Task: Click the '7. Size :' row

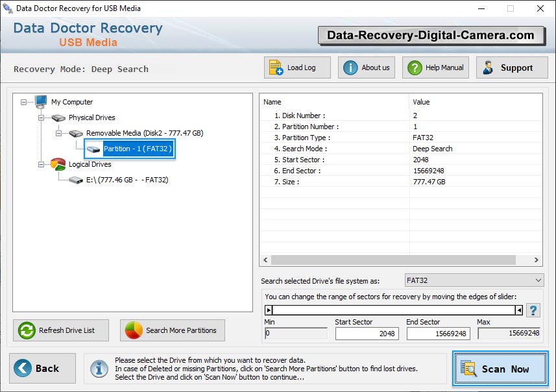Action: click(401, 182)
